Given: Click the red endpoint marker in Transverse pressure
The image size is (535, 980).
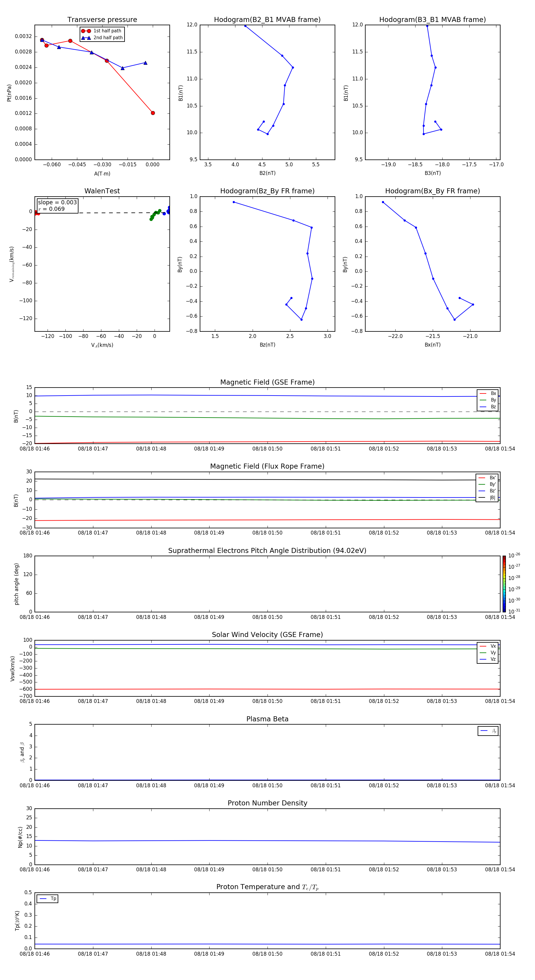Looking at the screenshot, I should 153,113.
